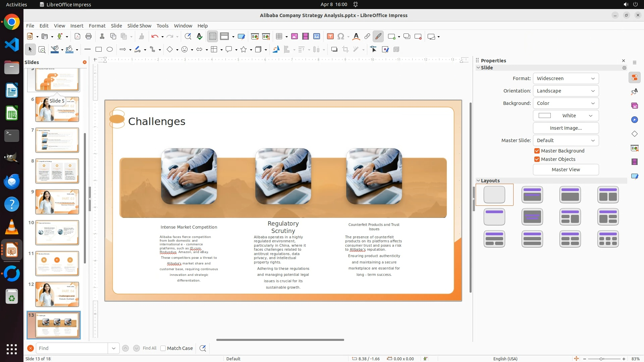The height and width of the screenshot is (362, 644).
Task: Expand the Master Slide dropdown
Action: (566, 140)
